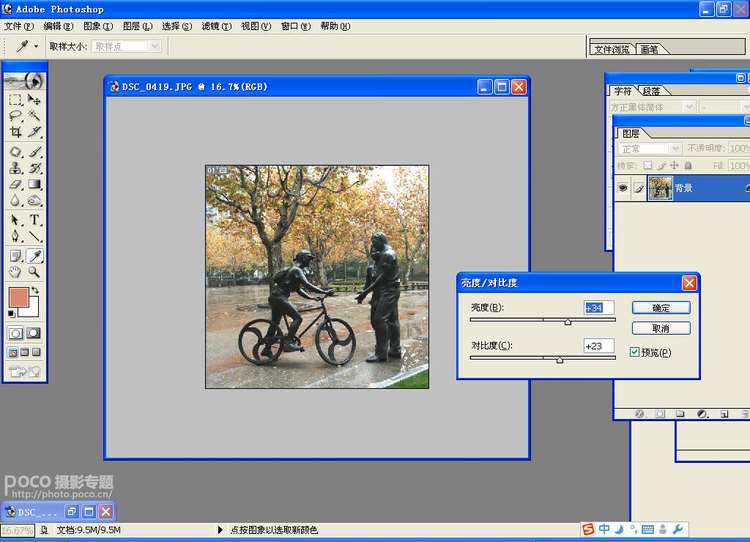Select the Lasso tool
This screenshot has height=542, width=750.
[x=15, y=116]
